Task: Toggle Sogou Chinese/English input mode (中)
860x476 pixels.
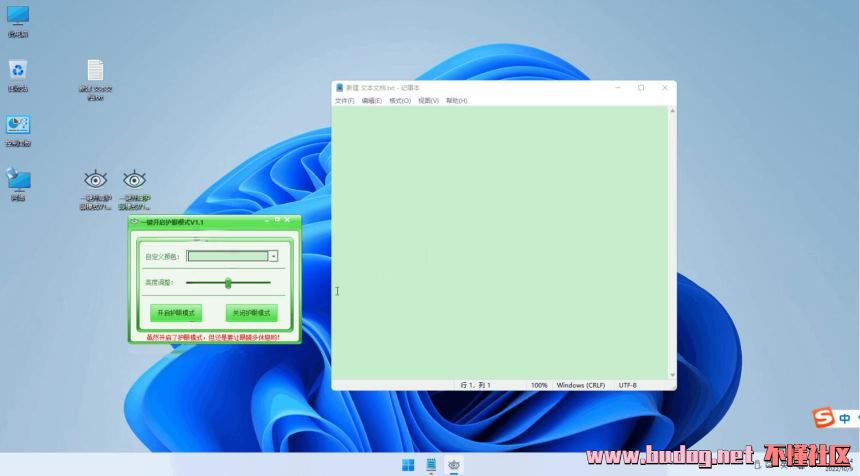Action: click(x=845, y=418)
